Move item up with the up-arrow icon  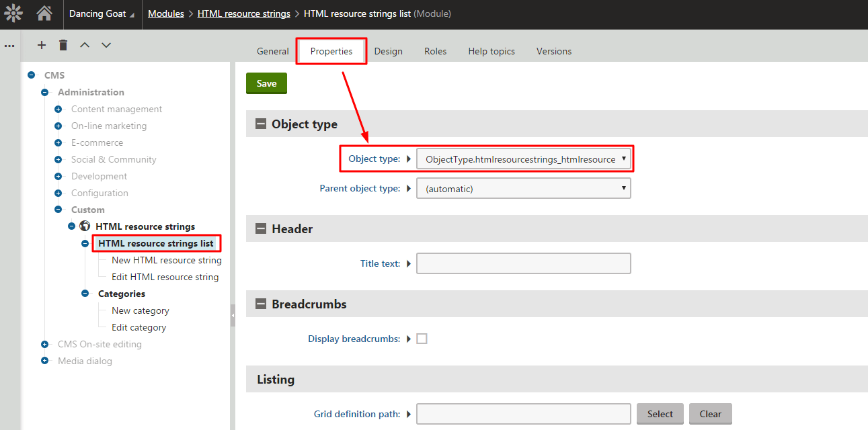tap(84, 45)
